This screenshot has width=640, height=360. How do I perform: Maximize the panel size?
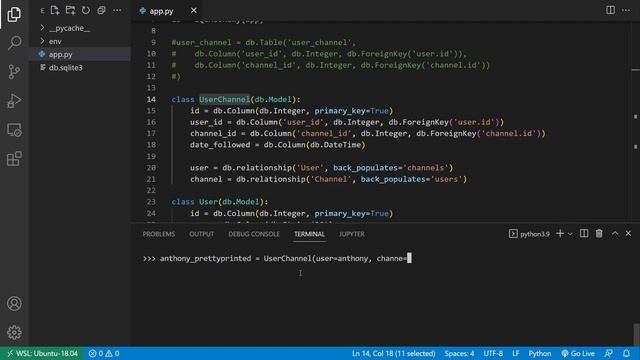click(x=615, y=233)
